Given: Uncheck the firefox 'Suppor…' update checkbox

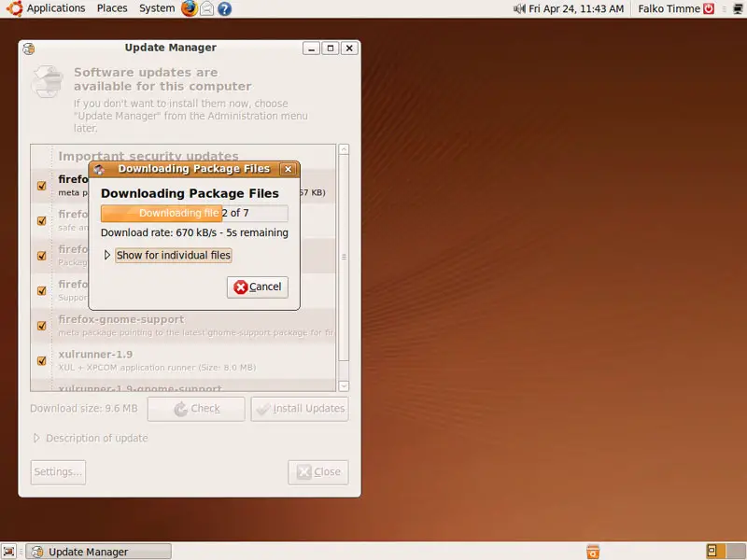Looking at the screenshot, I should click(41, 290).
